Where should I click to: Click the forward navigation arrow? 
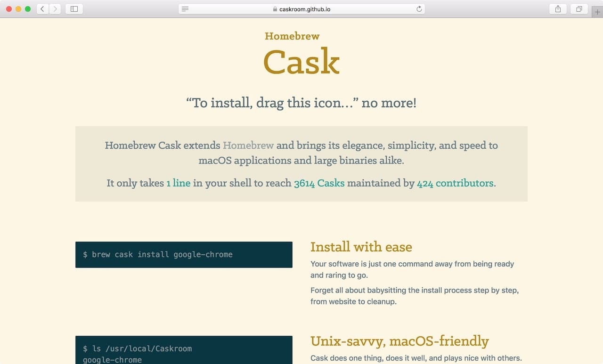[x=55, y=8]
